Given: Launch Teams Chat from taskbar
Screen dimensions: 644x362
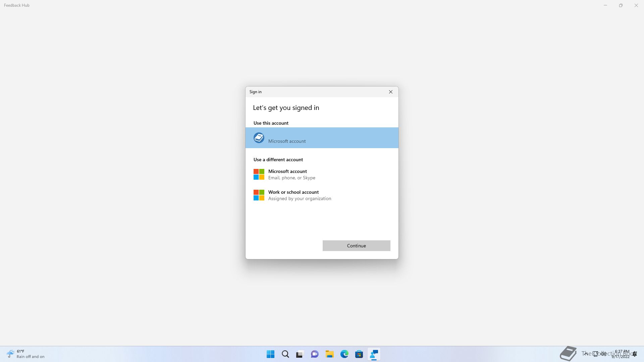Looking at the screenshot, I should coord(315,354).
